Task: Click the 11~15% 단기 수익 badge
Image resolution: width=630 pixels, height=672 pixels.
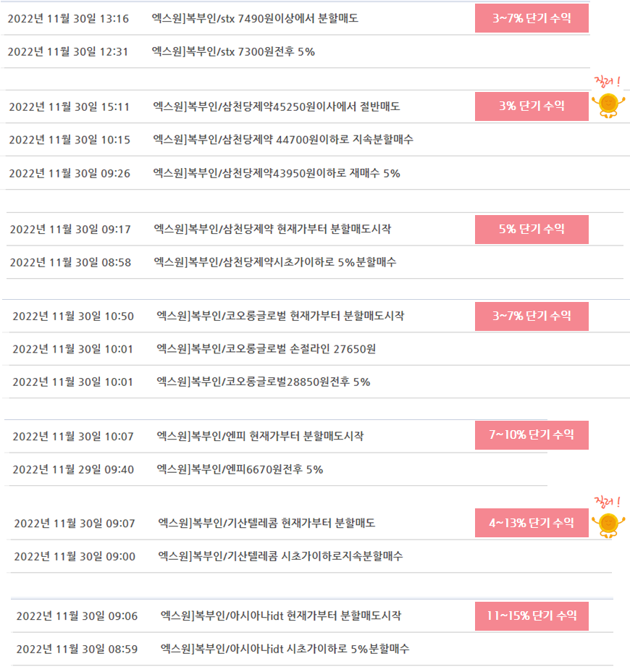Action: 532,616
